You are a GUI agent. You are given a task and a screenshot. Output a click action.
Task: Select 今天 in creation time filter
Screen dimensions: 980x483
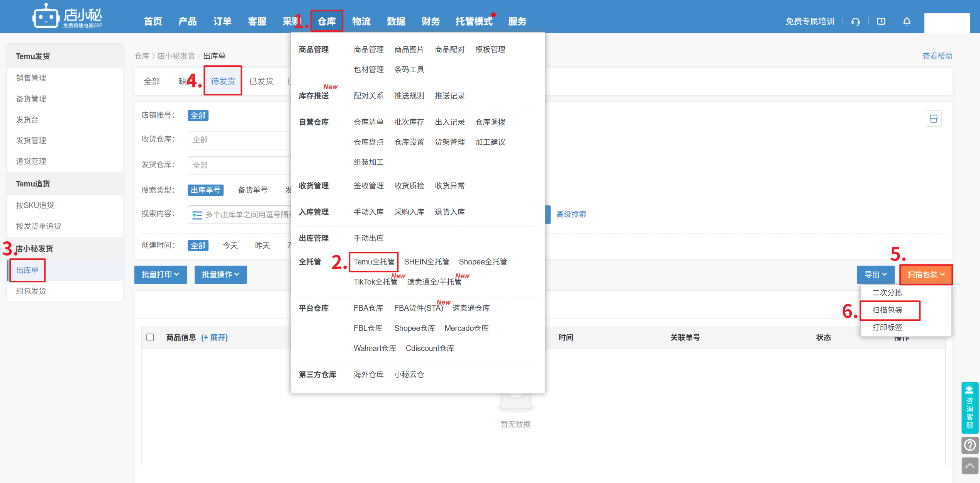pos(230,246)
